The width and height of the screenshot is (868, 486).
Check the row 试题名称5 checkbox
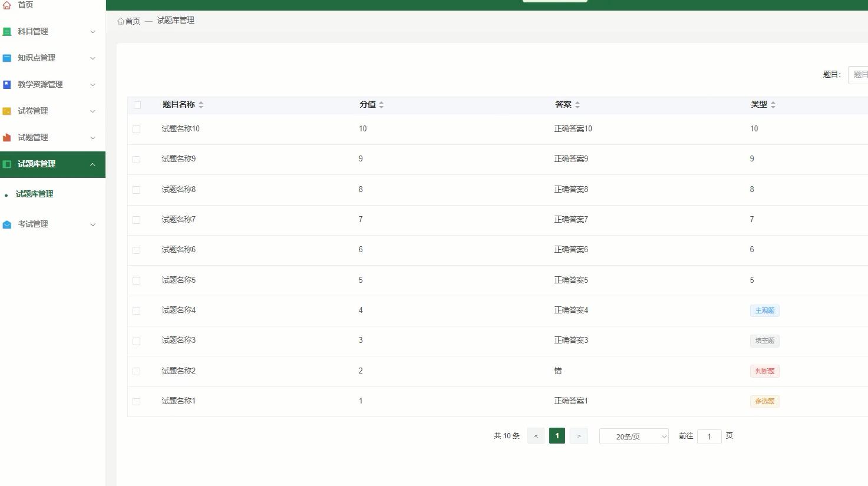[x=137, y=280]
